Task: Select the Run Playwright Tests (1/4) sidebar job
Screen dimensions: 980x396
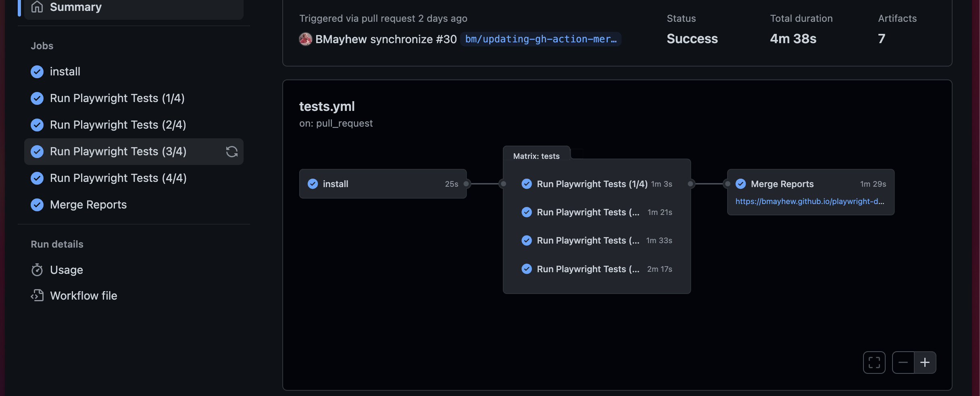Action: click(x=117, y=98)
